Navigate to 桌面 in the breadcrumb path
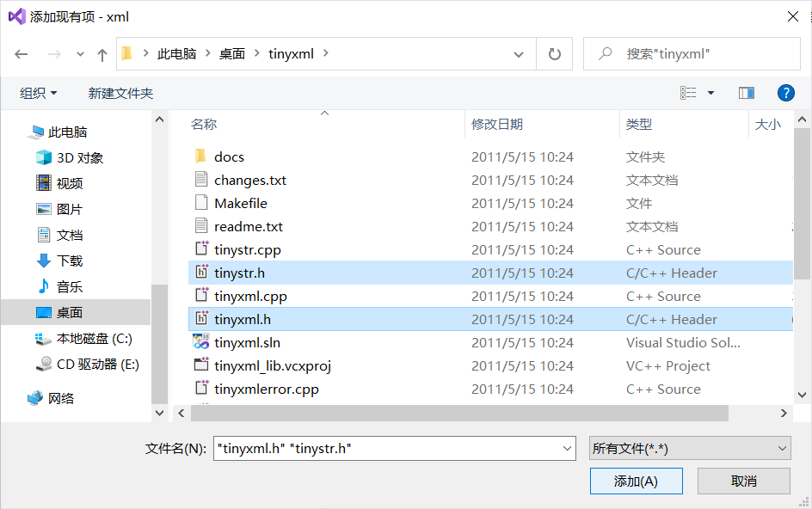The height and width of the screenshot is (509, 812). pos(231,53)
